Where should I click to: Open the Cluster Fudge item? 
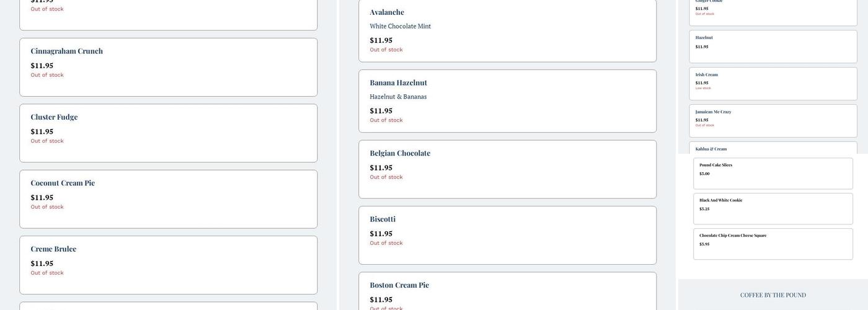coord(168,133)
